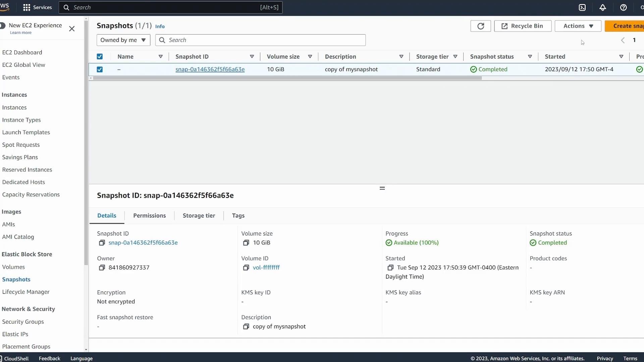Open the vol-ffffffff volume link

(266, 267)
